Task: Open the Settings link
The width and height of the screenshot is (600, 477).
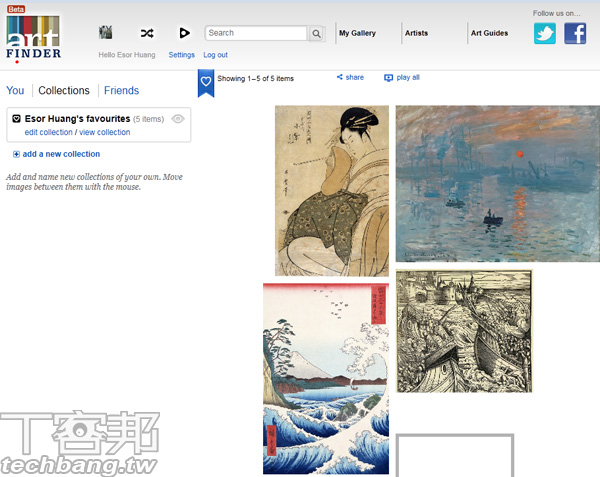Action: point(182,55)
